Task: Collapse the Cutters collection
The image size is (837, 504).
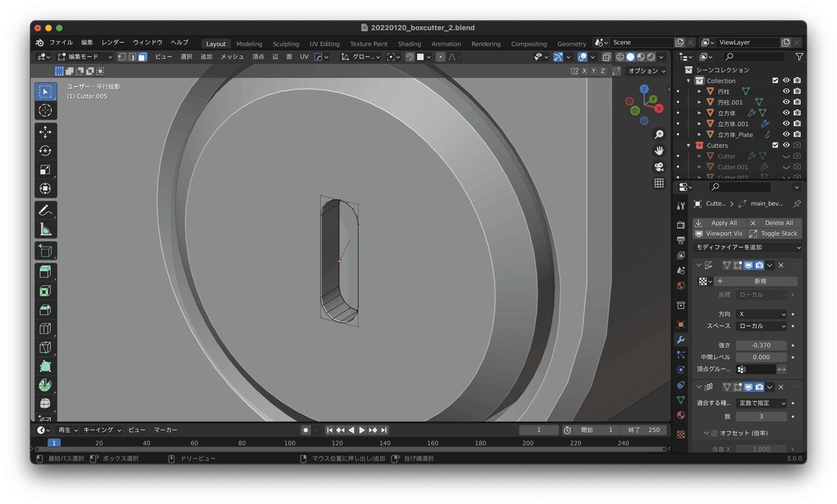Action: click(x=689, y=145)
